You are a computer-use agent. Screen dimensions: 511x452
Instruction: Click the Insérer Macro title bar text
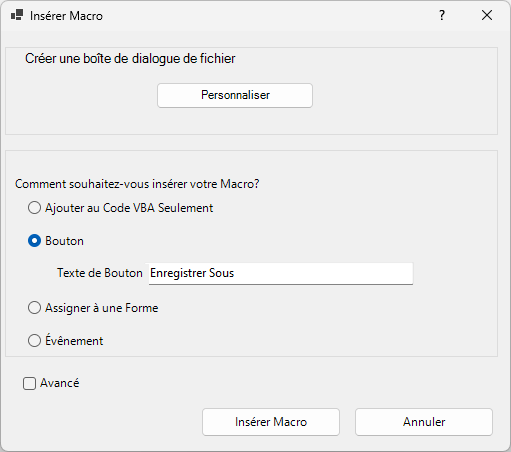[x=66, y=16]
